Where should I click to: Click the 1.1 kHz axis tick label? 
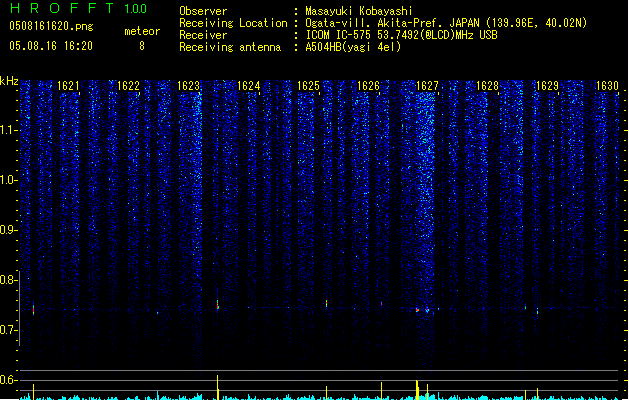point(9,130)
